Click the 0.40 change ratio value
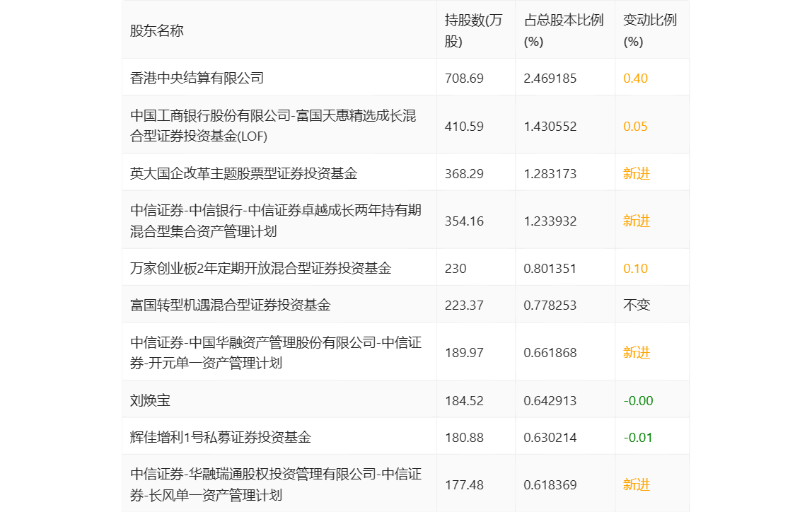This screenshot has width=812, height=512. [635, 78]
